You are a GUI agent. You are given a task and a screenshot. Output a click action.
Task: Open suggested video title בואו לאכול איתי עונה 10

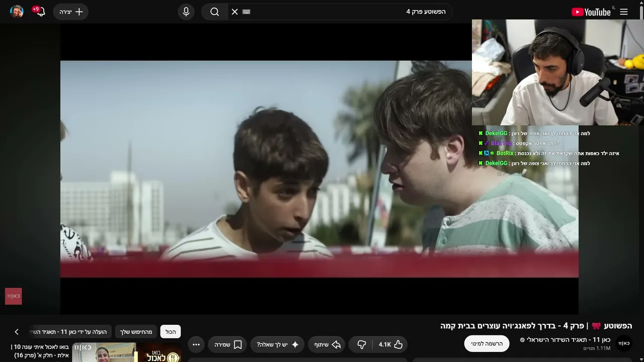tap(40, 351)
